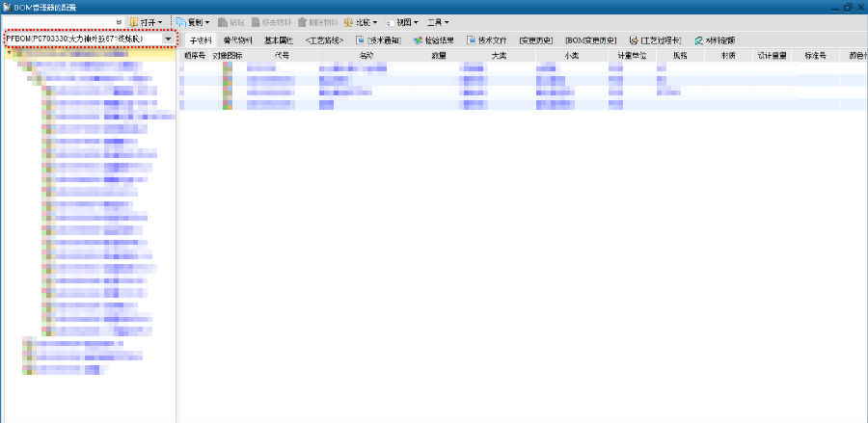
Task: Click the 大类 column header
Action: click(500, 55)
